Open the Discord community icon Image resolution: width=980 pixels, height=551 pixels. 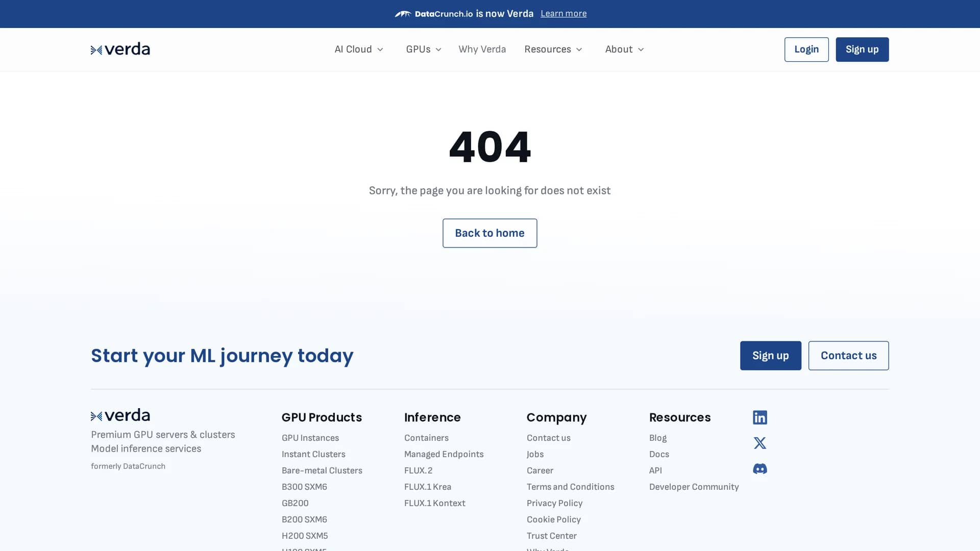759,468
